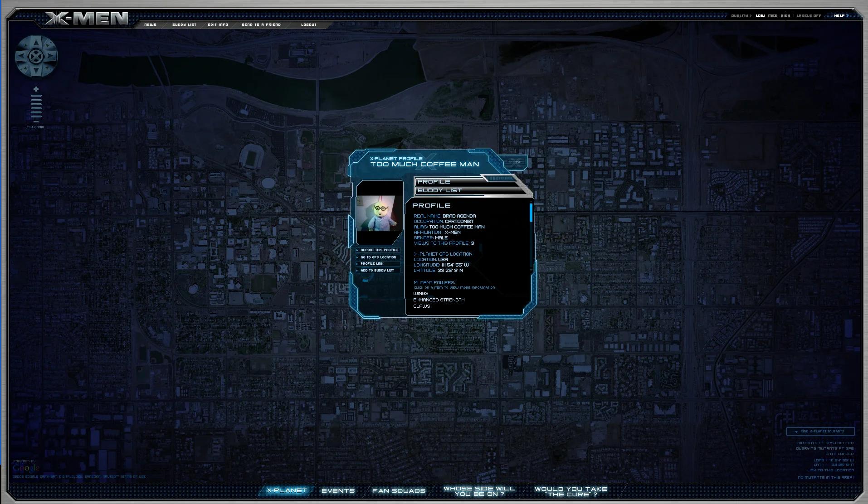Viewport: 868px width, 504px height.
Task: Click the longitude value in the profile
Action: click(x=455, y=265)
